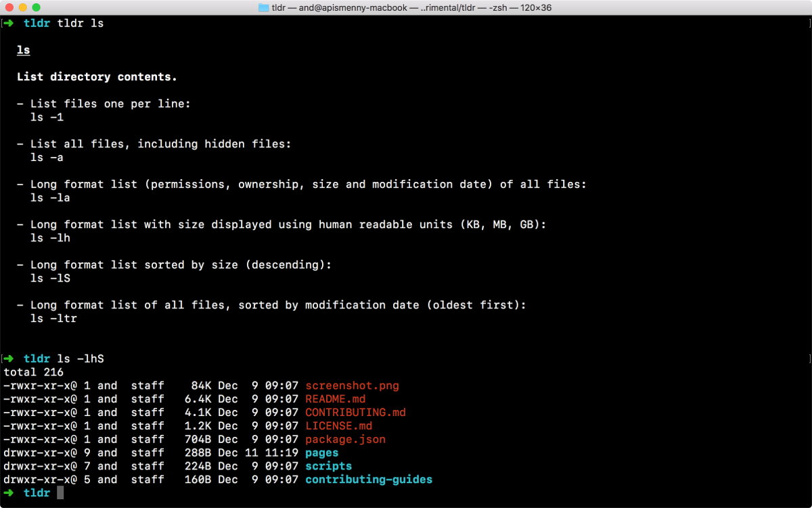Click the package.json file name
The width and height of the screenshot is (812, 508).
[x=345, y=440]
